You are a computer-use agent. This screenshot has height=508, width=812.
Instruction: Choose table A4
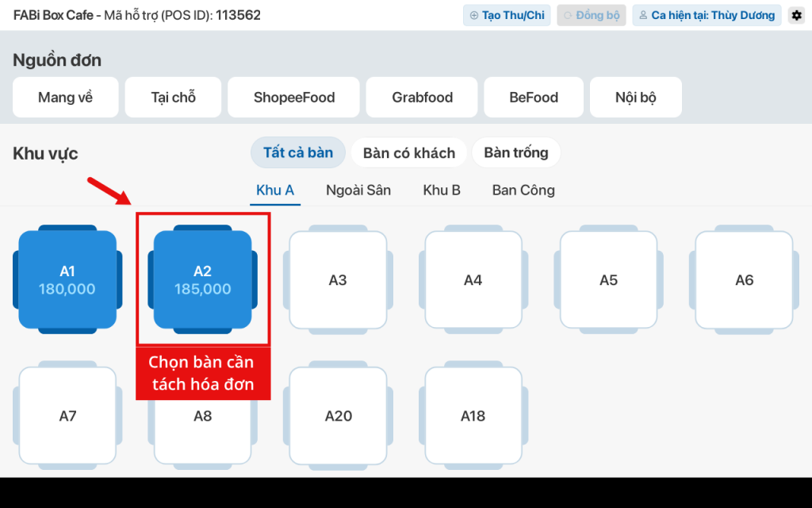pyautogui.click(x=473, y=280)
